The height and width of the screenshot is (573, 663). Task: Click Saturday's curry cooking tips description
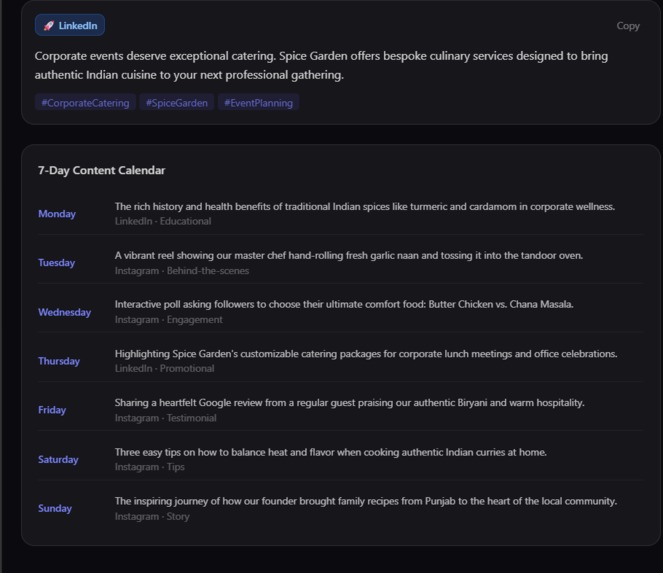(x=331, y=452)
